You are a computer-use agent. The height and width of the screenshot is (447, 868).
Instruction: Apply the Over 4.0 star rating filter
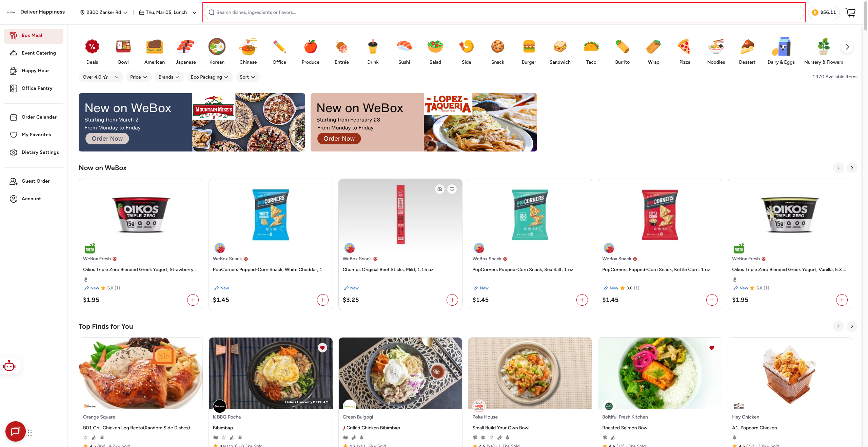[x=95, y=77]
